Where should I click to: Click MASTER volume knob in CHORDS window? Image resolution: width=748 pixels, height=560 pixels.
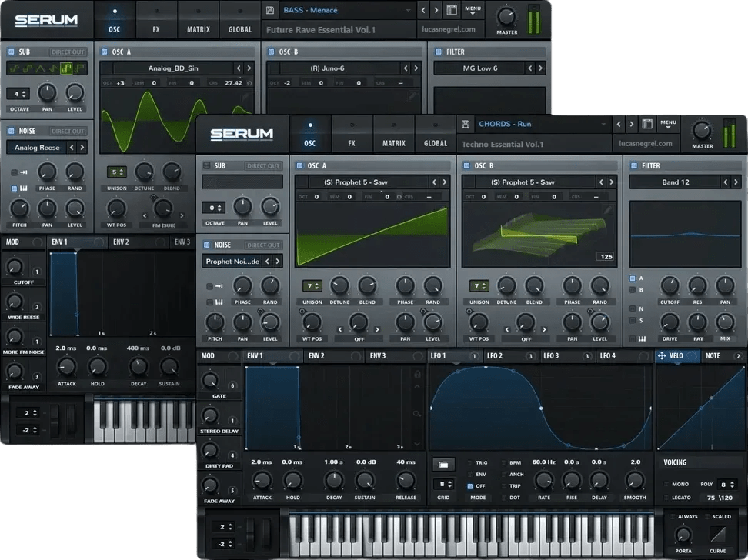click(x=702, y=130)
